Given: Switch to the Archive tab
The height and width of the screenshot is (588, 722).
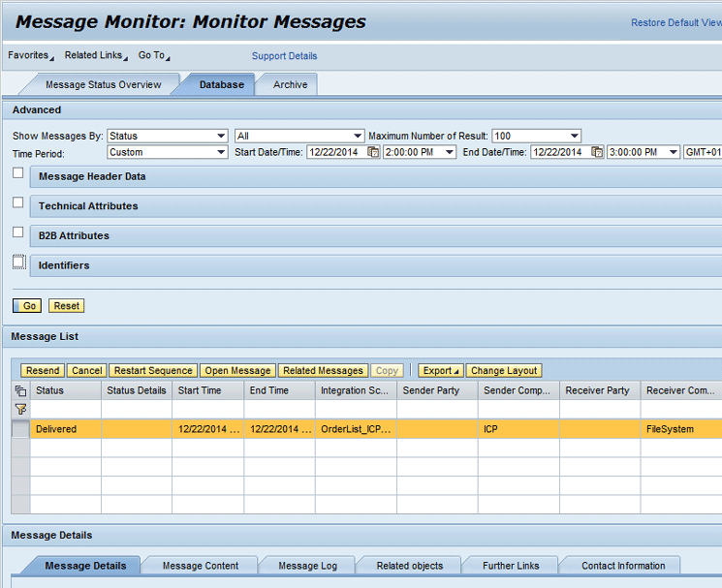Looking at the screenshot, I should [290, 85].
